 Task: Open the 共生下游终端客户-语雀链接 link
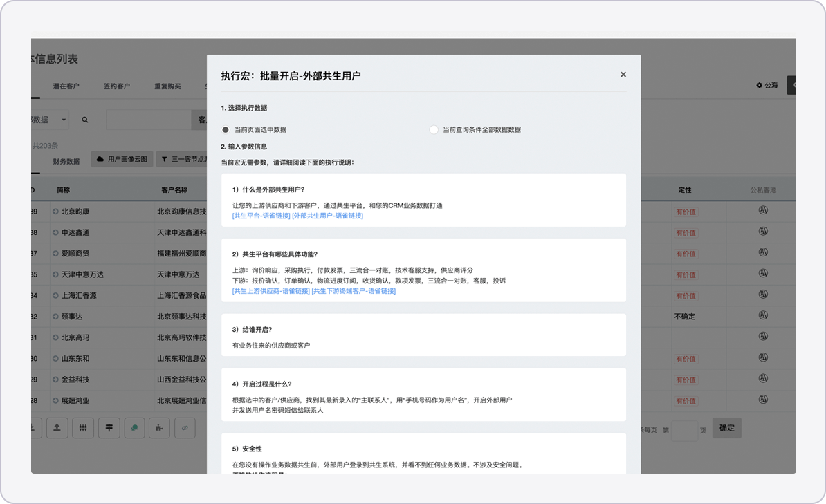pyautogui.click(x=354, y=291)
